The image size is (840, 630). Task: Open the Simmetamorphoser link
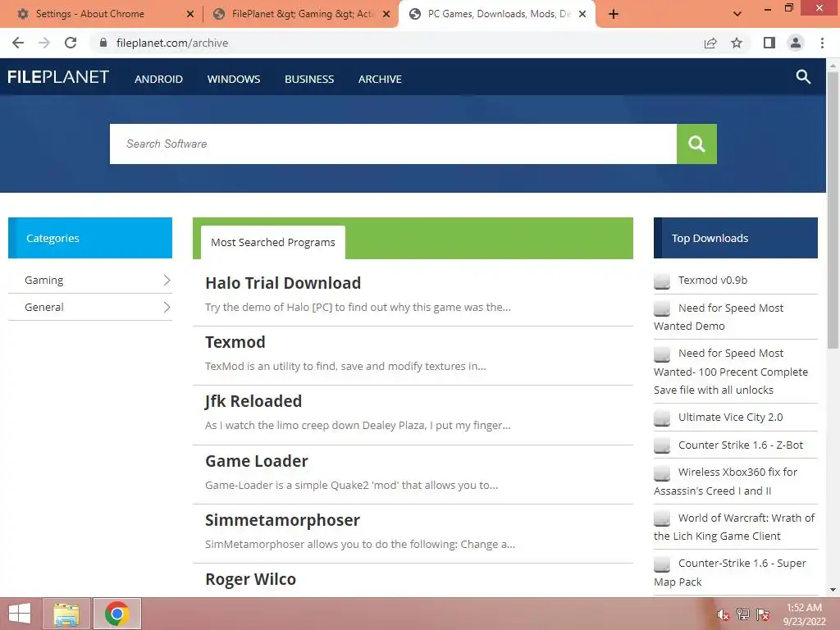[282, 520]
